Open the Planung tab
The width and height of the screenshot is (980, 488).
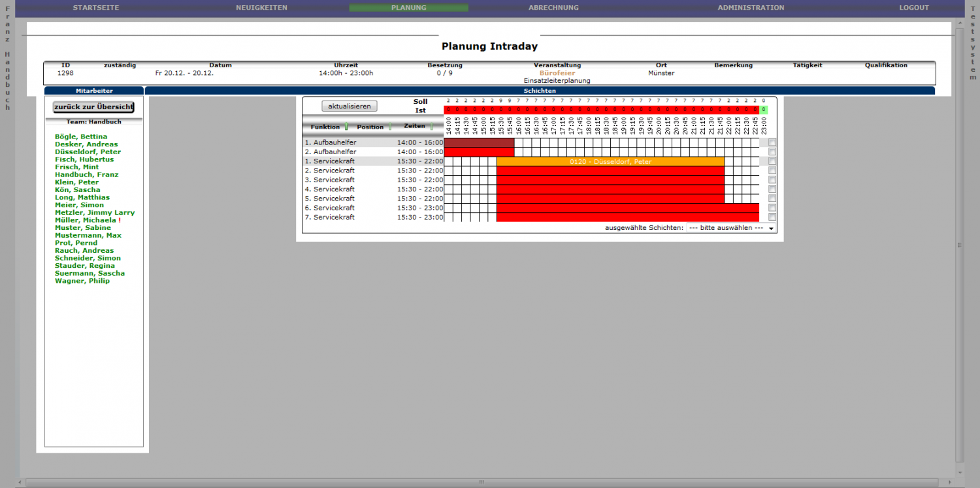tap(408, 8)
